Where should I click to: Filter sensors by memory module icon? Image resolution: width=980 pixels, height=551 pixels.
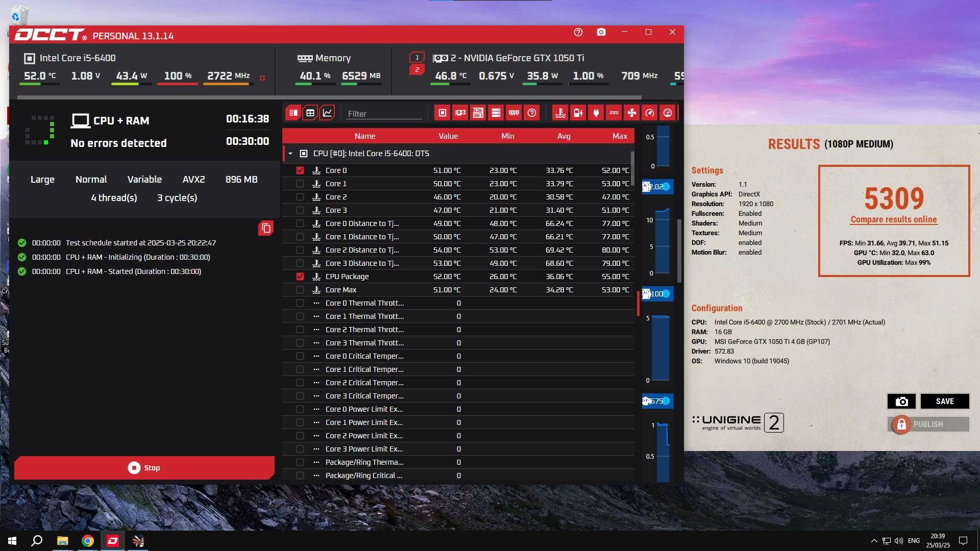[514, 113]
